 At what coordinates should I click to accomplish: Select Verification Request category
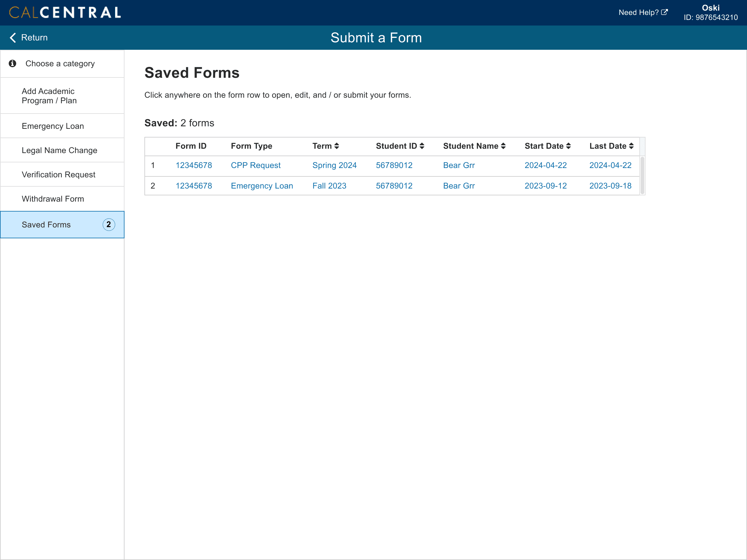click(59, 175)
